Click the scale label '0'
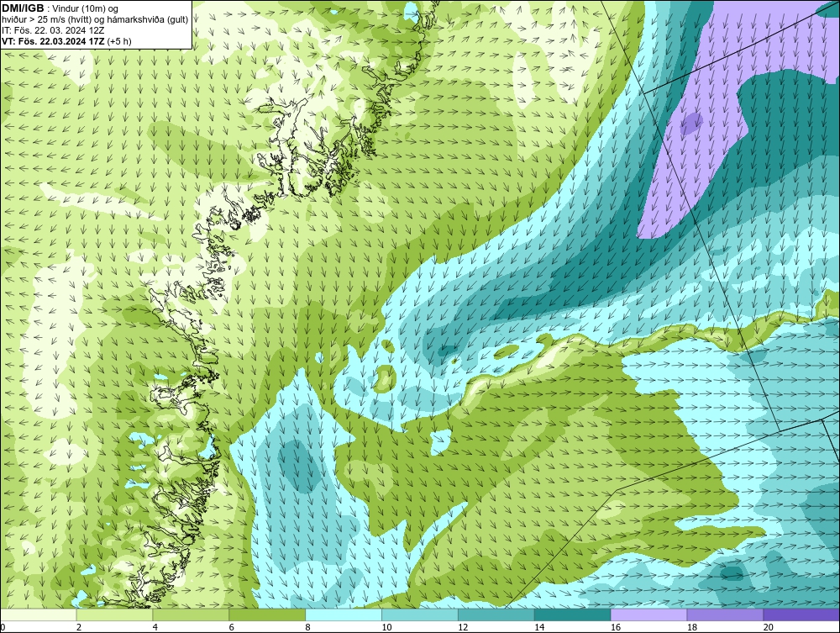The width and height of the screenshot is (840, 633). click(x=3, y=627)
